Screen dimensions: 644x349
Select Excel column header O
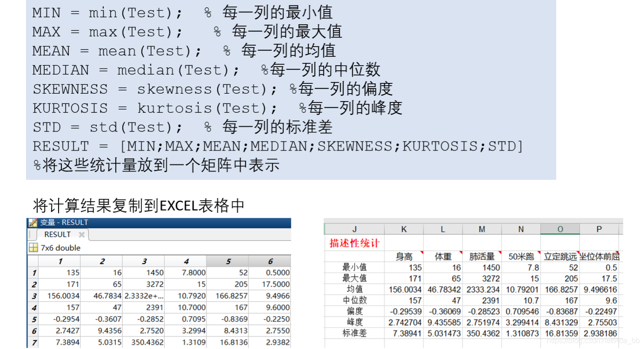[x=560, y=229]
